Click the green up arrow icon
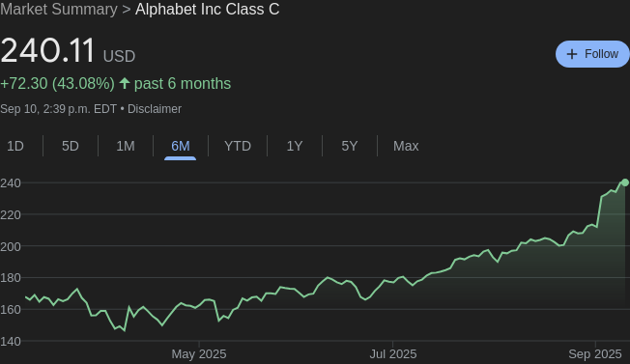This screenshot has width=630, height=364. (x=125, y=83)
